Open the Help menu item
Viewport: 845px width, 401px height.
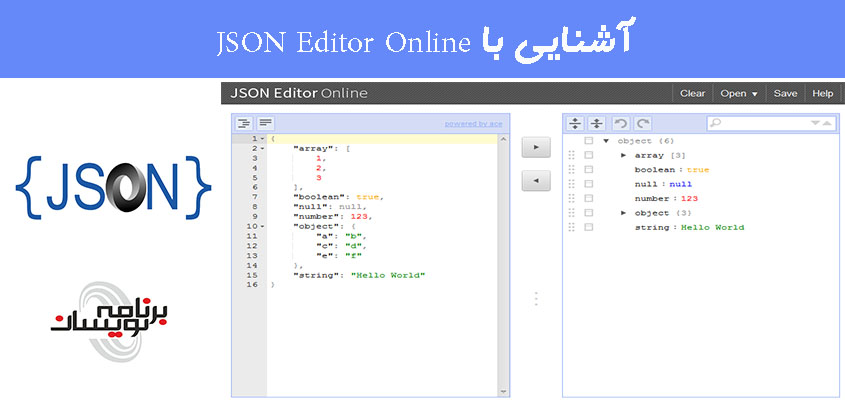pos(822,93)
